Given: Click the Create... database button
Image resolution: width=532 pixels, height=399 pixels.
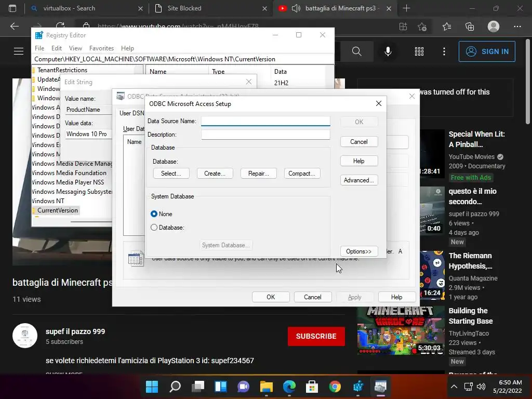Looking at the screenshot, I should [215, 174].
